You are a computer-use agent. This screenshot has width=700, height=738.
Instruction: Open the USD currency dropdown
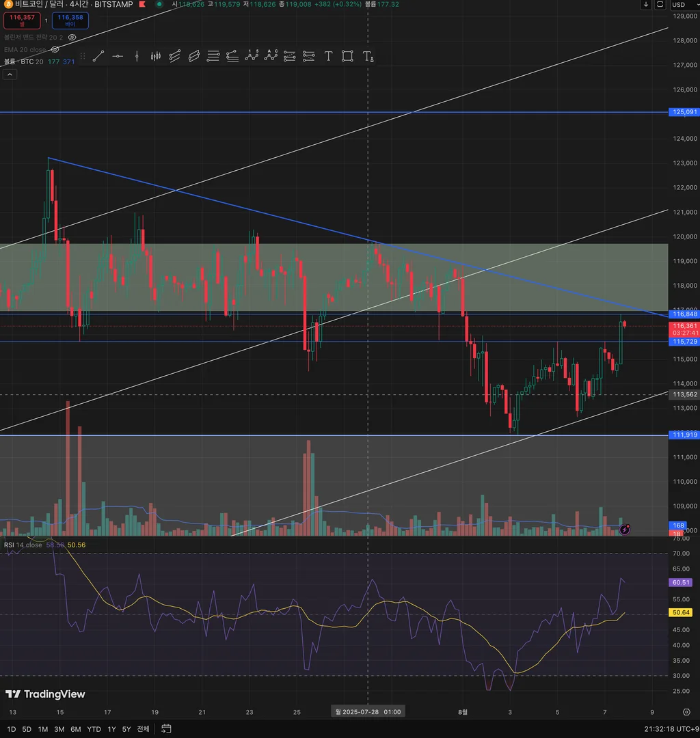[685, 4]
